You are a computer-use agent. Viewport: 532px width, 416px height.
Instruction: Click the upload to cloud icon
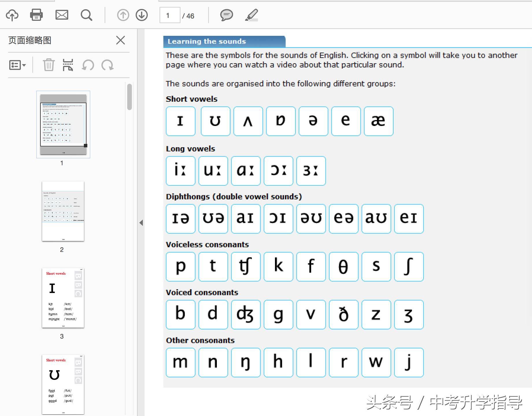[x=12, y=15]
